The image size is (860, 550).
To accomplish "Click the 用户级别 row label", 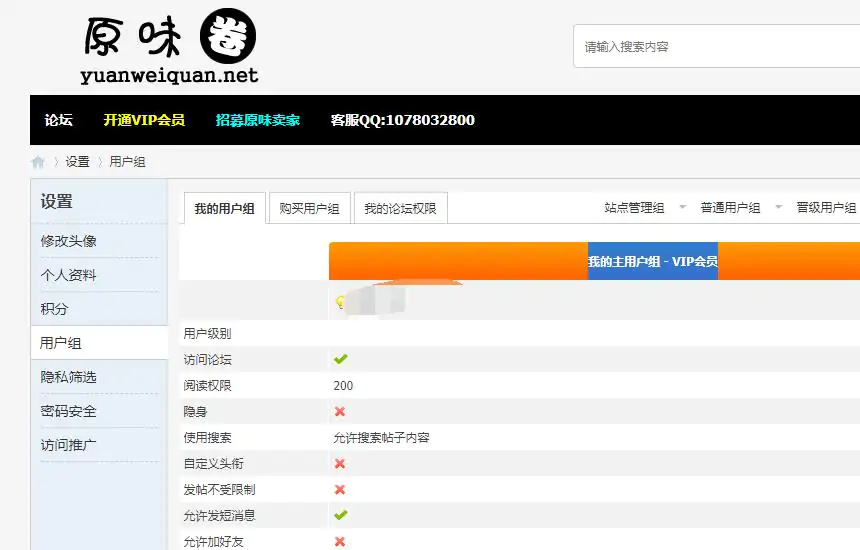I will (x=207, y=333).
